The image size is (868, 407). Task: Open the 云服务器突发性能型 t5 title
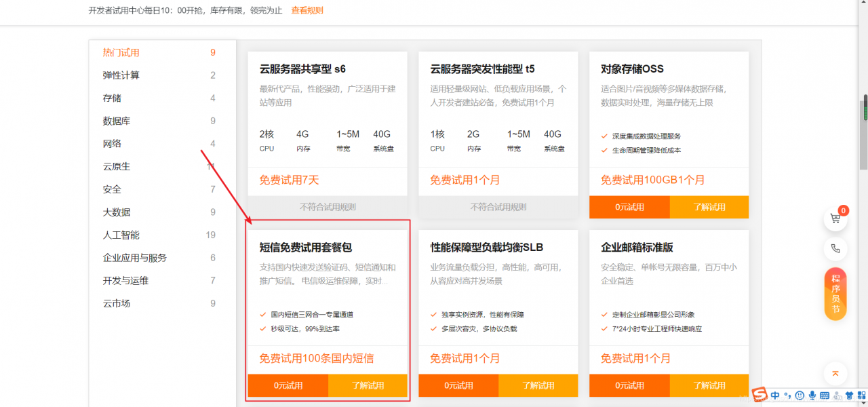482,69
